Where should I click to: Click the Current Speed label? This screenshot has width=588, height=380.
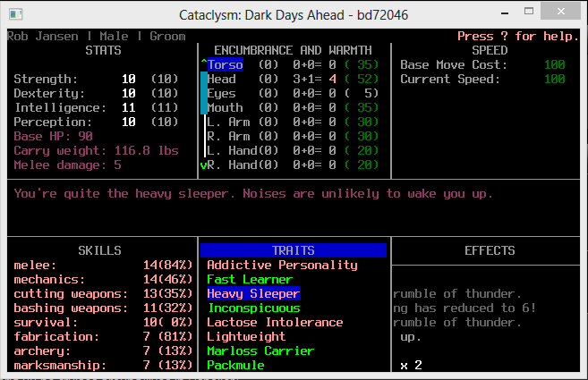pyautogui.click(x=450, y=79)
